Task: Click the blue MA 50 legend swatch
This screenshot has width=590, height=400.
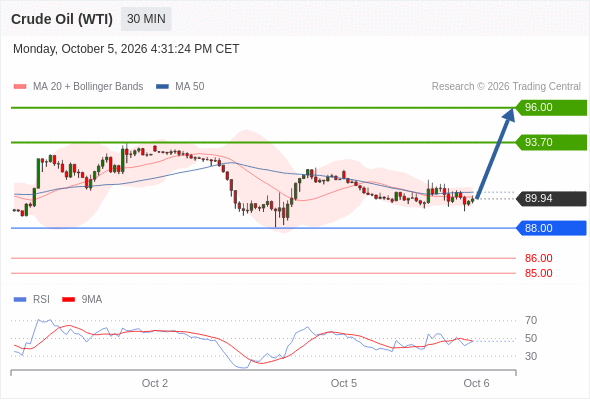Action: [162, 87]
